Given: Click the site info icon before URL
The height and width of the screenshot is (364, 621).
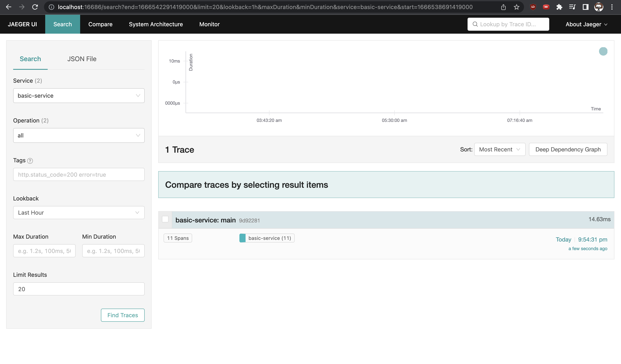Looking at the screenshot, I should [x=51, y=7].
